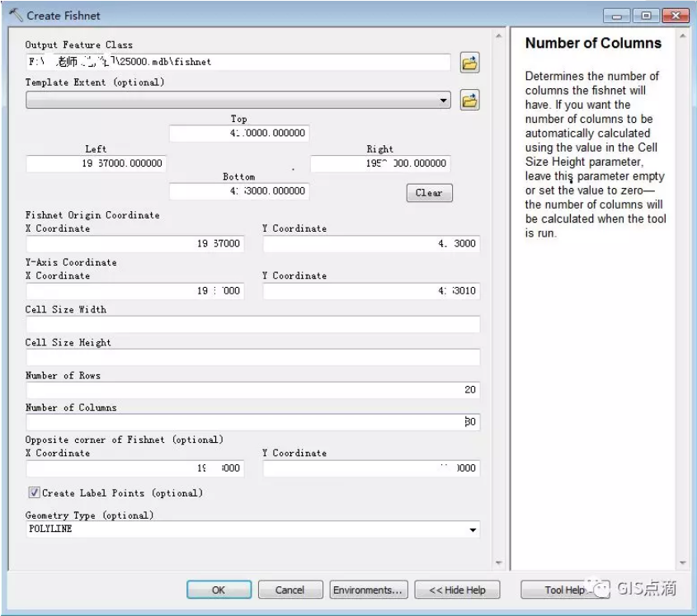The width and height of the screenshot is (697, 616).
Task: Click help panel scroll down arrow
Action: (683, 563)
